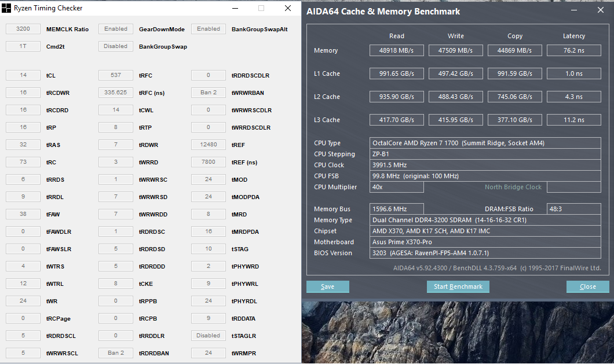Click the L3 Cache Latency value 11.2 ns

coord(574,120)
